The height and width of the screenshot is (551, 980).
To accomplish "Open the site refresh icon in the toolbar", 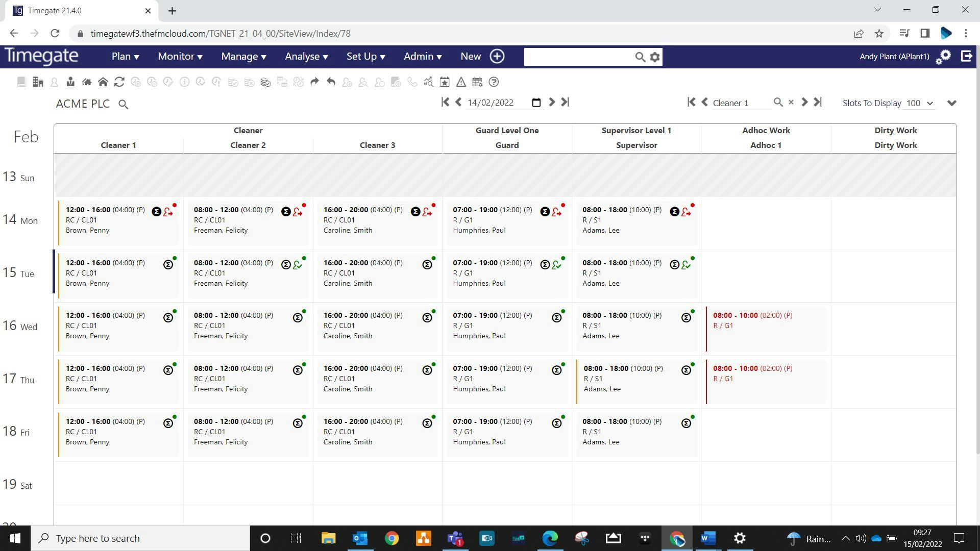I will (x=120, y=82).
